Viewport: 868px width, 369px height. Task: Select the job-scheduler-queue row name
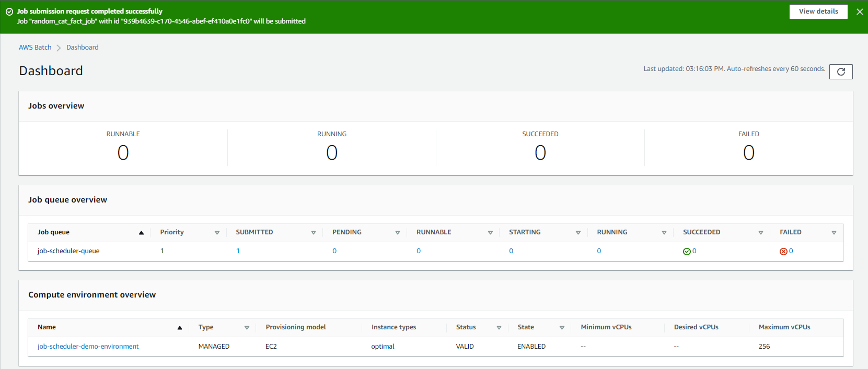(x=68, y=251)
